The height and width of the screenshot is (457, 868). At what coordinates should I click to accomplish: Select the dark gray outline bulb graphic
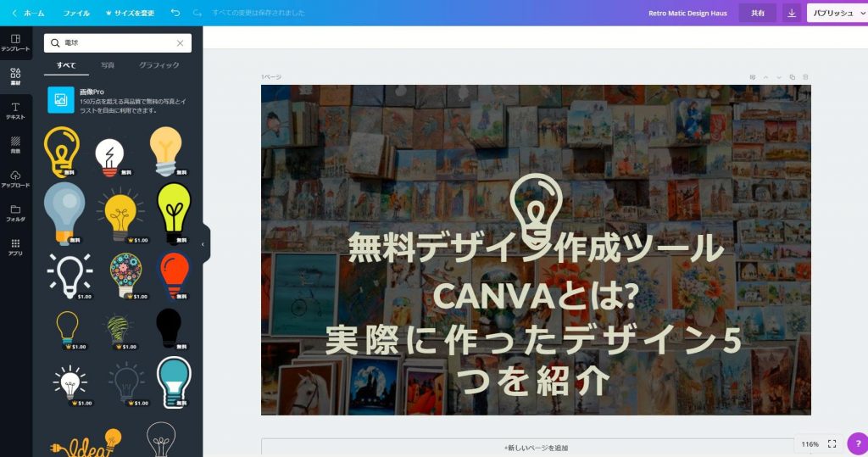click(x=127, y=382)
